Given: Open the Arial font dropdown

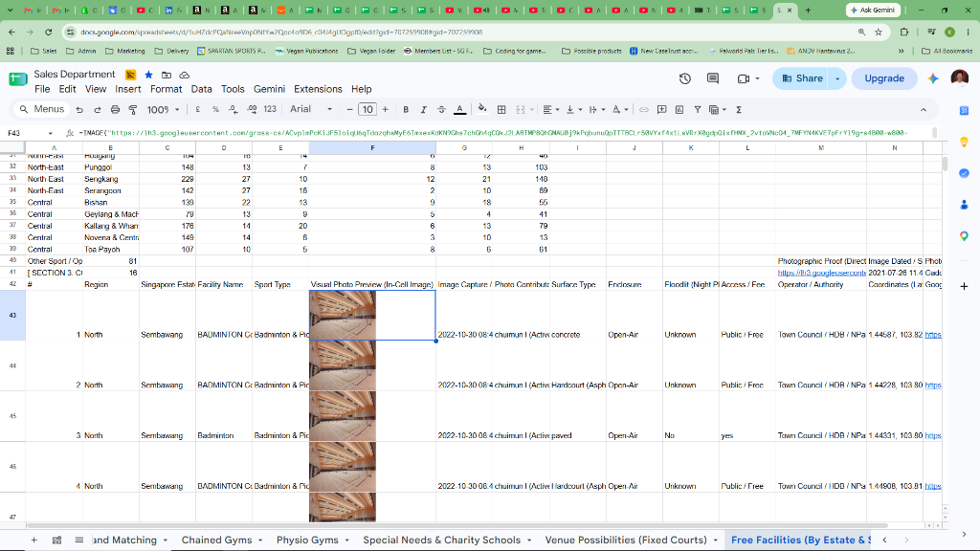Looking at the screenshot, I should [311, 109].
